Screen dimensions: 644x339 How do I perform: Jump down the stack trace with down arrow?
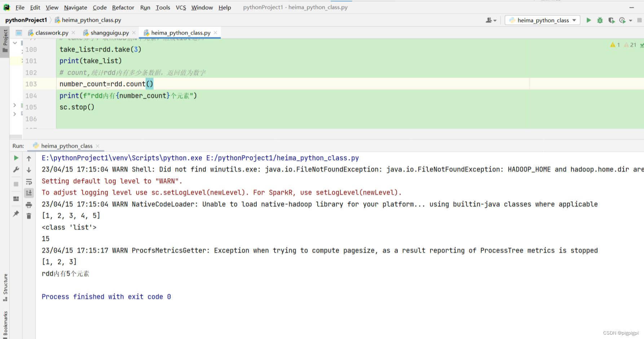pyautogui.click(x=29, y=169)
